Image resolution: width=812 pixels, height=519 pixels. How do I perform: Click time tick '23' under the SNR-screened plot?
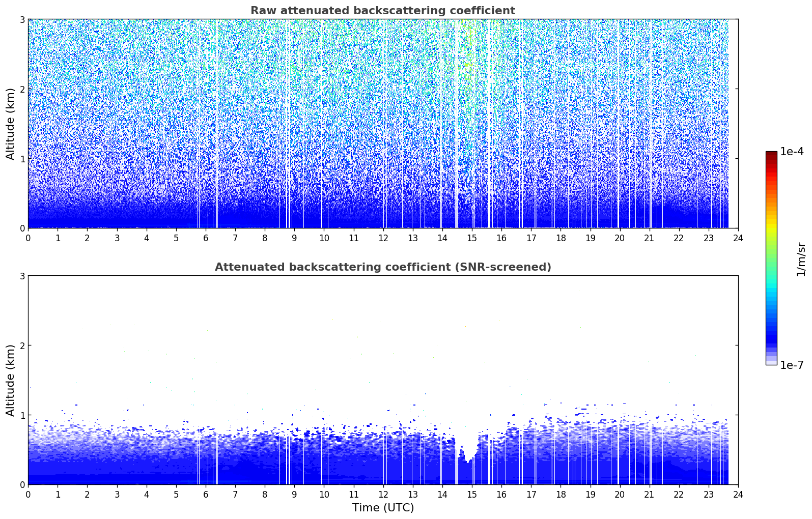pos(709,494)
